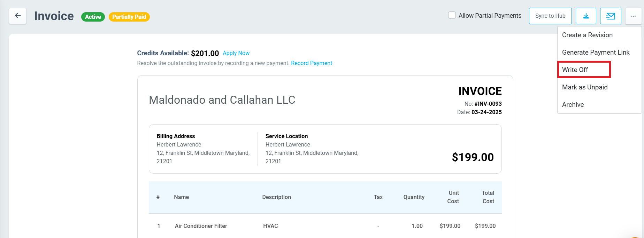Select Archive from the dropdown menu
The image size is (644, 238).
573,105
